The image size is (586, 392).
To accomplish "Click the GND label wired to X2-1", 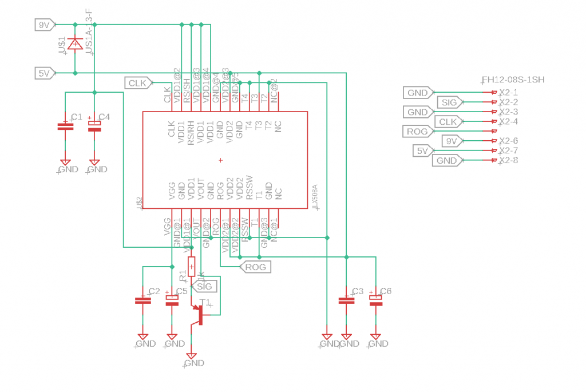I will point(418,93).
